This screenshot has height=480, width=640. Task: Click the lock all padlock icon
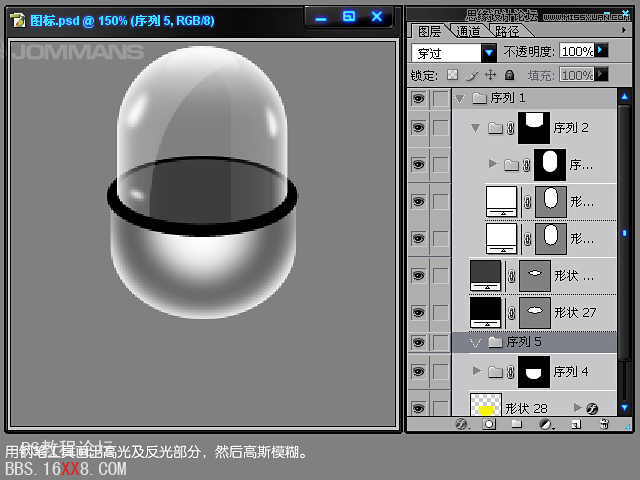[x=509, y=75]
